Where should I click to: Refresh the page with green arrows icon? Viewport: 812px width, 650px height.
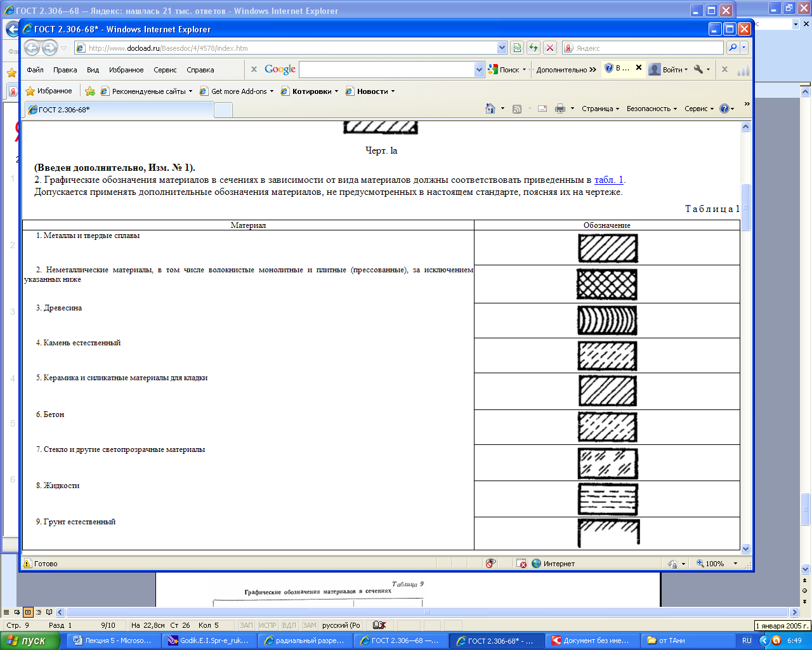coord(534,48)
